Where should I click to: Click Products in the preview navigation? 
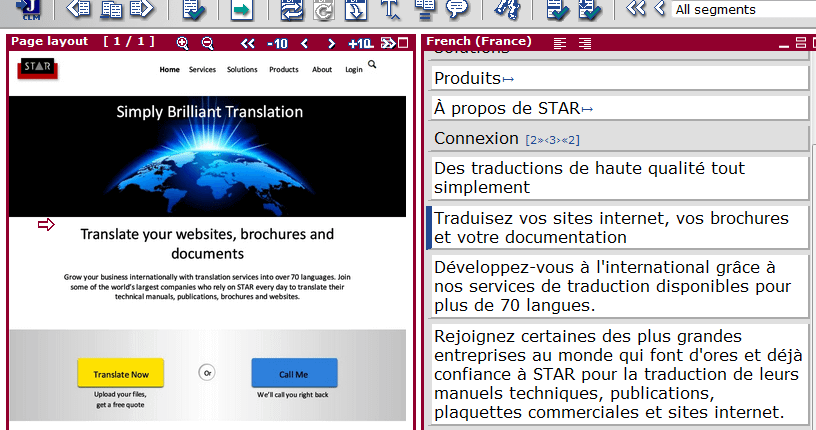coord(284,69)
